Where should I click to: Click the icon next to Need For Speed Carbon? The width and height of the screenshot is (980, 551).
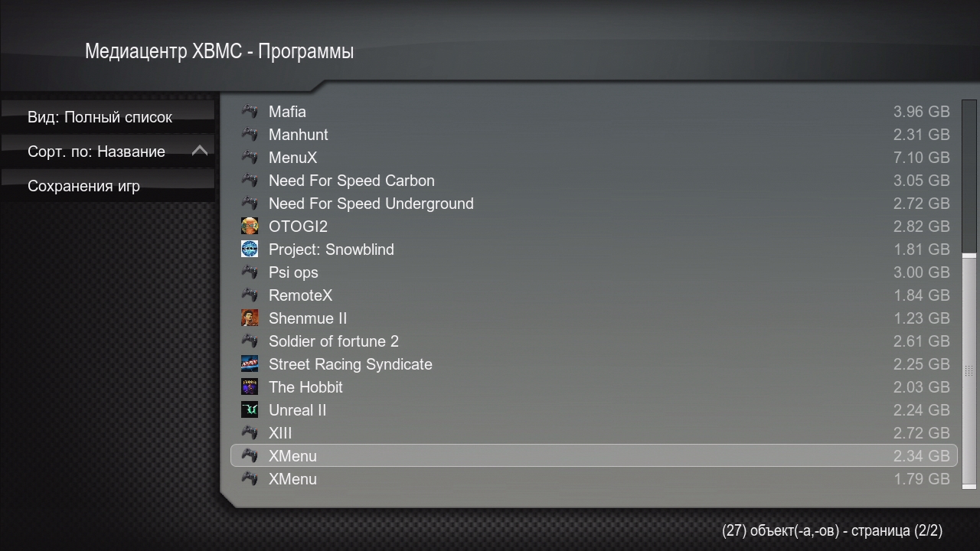click(x=250, y=181)
